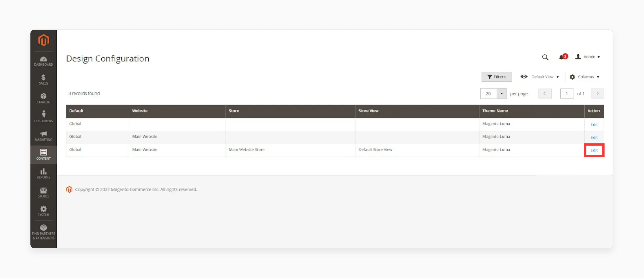The width and height of the screenshot is (644, 278).
Task: Edit the Global Magento Luma theme row
Action: [x=594, y=124]
